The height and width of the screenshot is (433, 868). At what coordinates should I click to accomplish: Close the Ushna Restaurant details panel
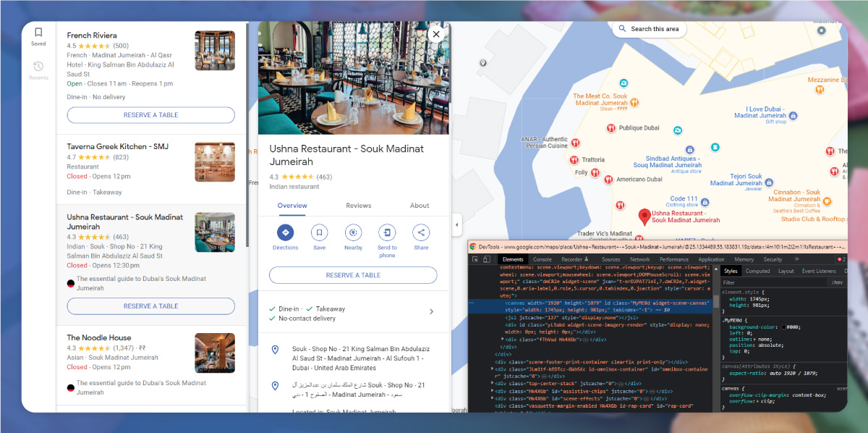(435, 33)
